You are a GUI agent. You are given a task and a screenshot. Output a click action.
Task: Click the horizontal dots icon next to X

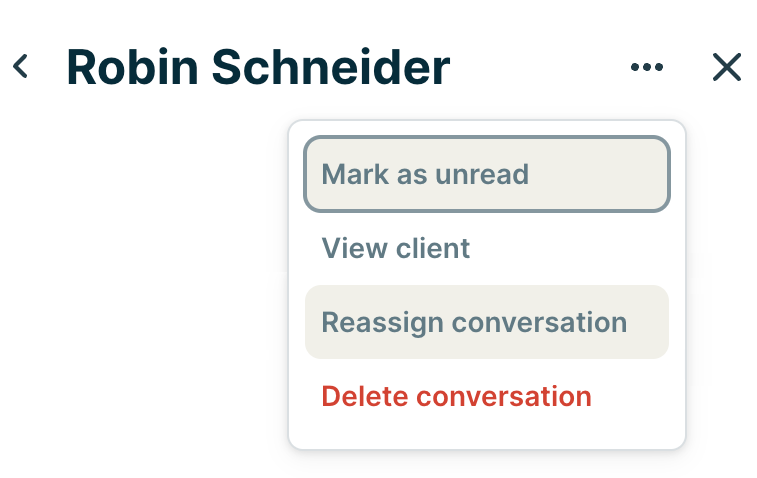[x=647, y=67]
